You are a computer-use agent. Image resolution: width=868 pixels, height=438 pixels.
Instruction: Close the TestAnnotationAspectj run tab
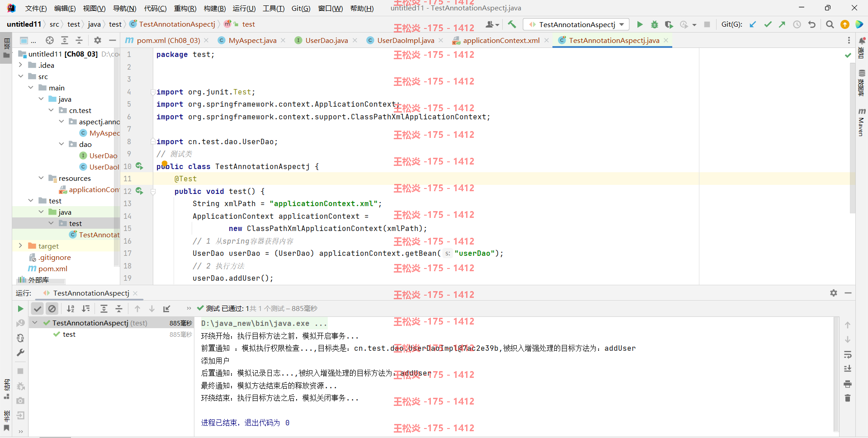tap(135, 293)
